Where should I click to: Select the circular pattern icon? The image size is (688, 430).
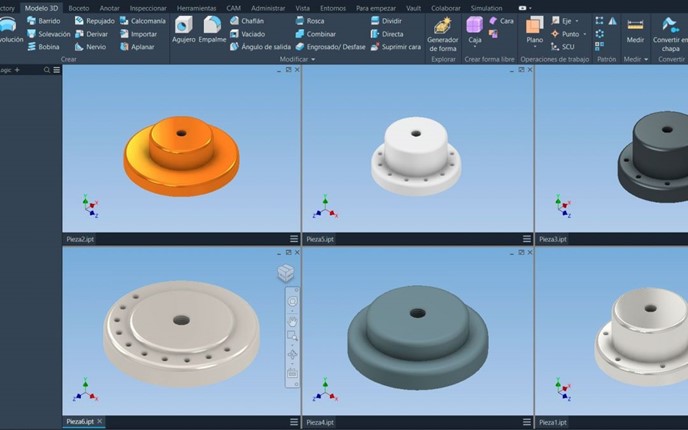599,33
